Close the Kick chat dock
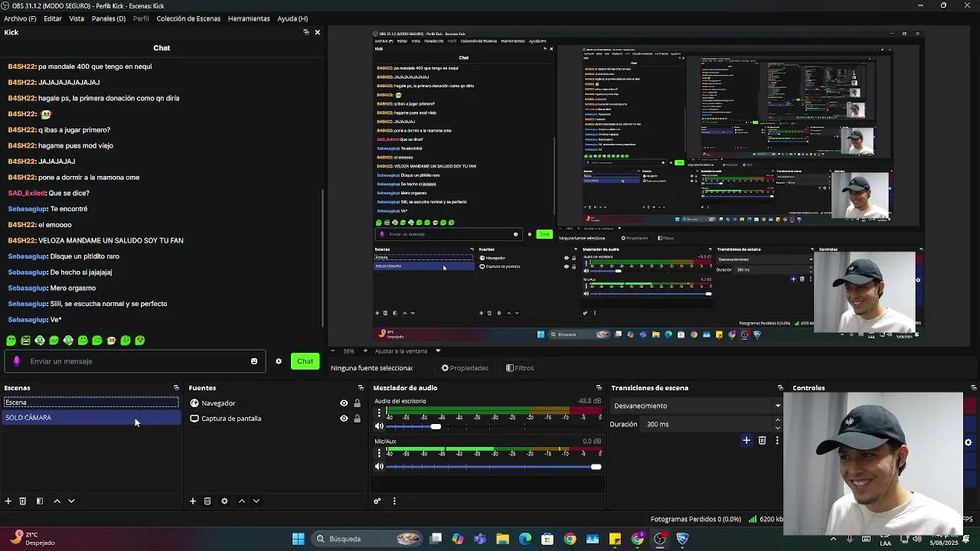The width and height of the screenshot is (980, 551). pyautogui.click(x=318, y=32)
